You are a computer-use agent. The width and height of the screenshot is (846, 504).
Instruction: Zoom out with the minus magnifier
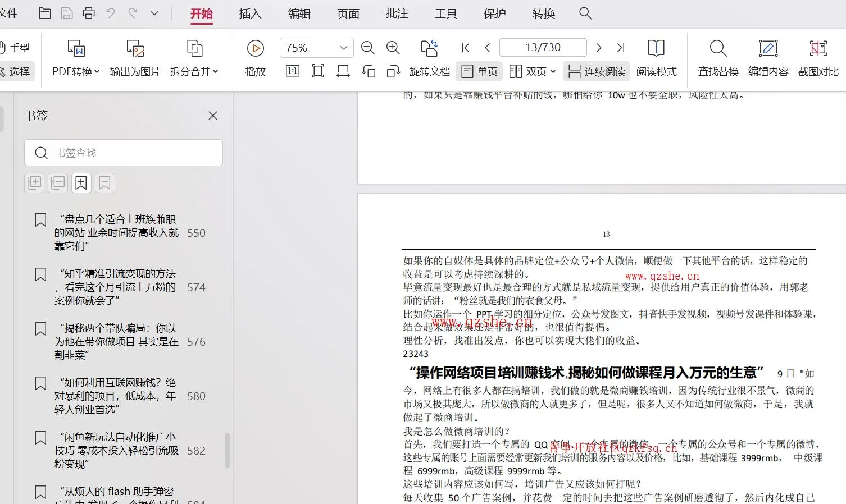[x=368, y=48]
